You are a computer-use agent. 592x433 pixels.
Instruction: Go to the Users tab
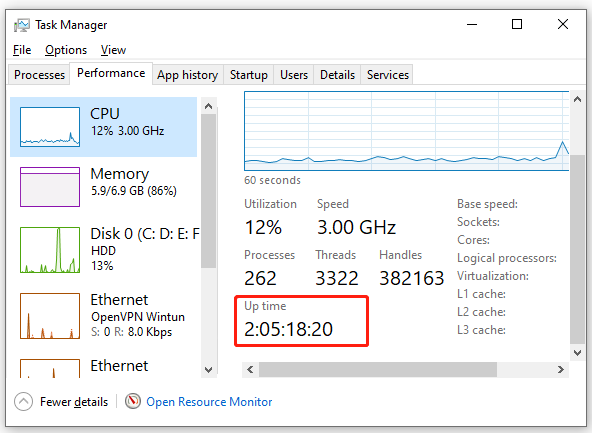coord(294,75)
